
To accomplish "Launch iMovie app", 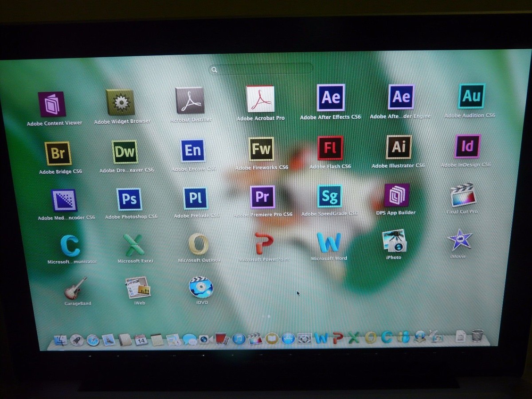I will 460,240.
